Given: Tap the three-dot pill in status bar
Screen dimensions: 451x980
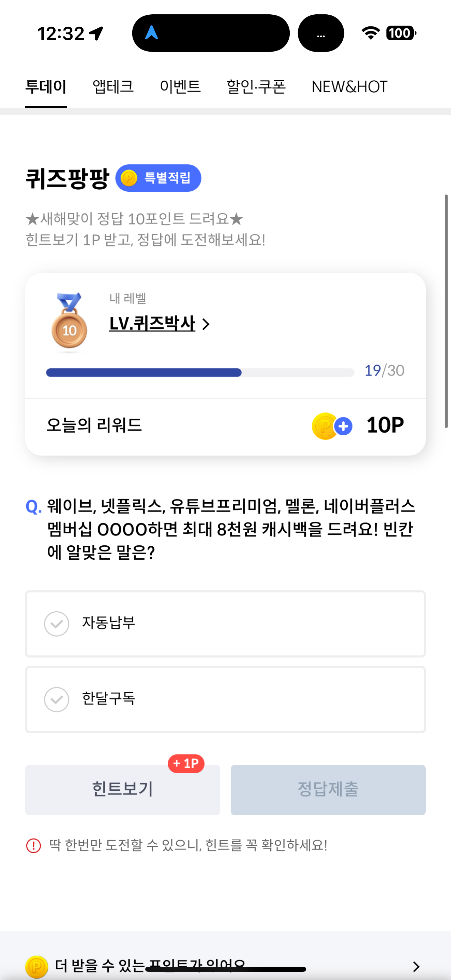Looking at the screenshot, I should 321,33.
